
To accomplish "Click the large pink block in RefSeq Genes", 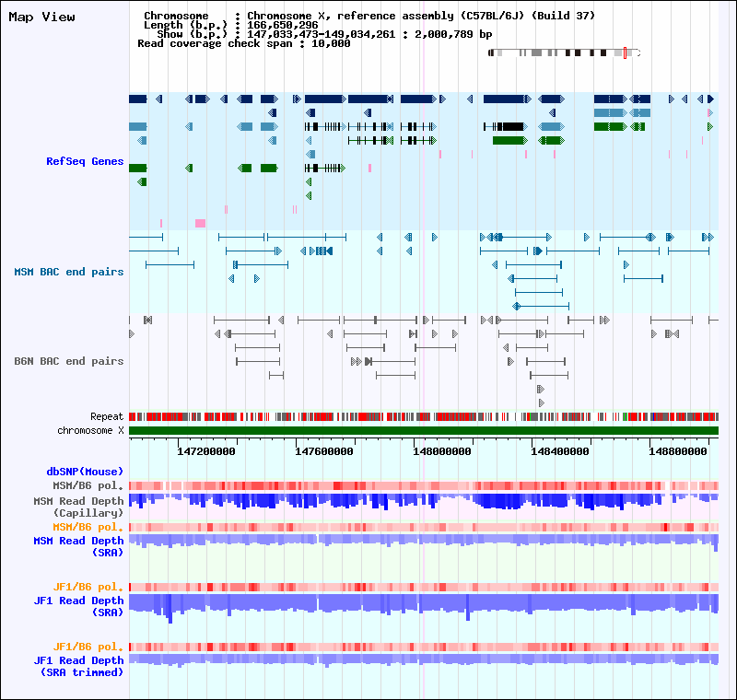I will [x=200, y=223].
